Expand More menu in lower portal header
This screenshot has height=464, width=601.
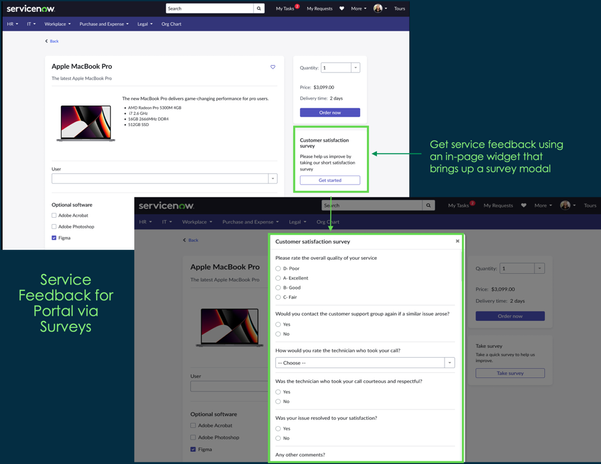pos(543,205)
